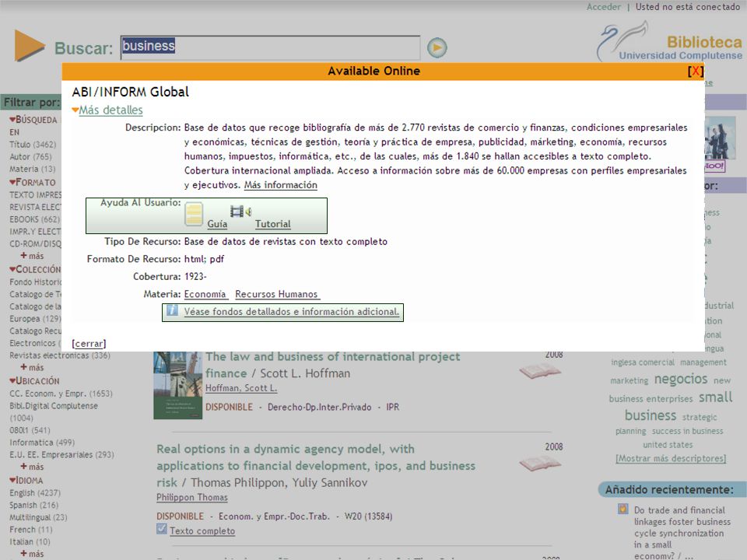Open The law and business of international project finance
Image resolution: width=747 pixels, height=560 pixels.
tap(332, 365)
